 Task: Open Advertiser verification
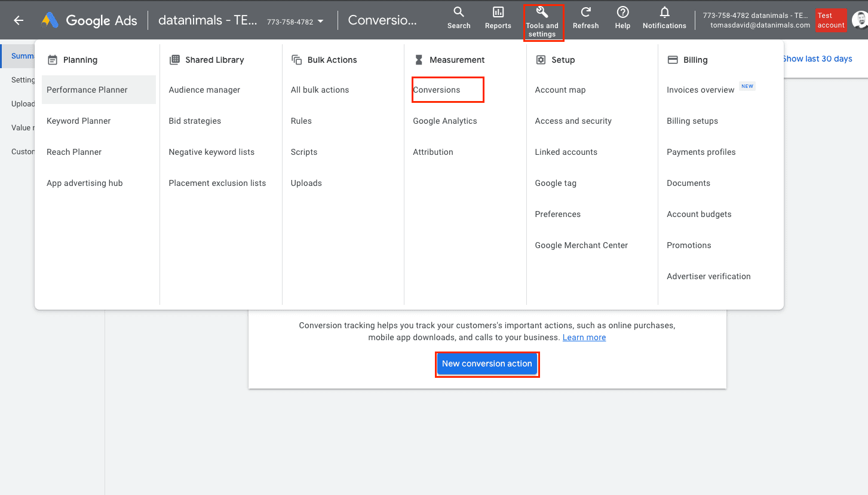coord(708,276)
